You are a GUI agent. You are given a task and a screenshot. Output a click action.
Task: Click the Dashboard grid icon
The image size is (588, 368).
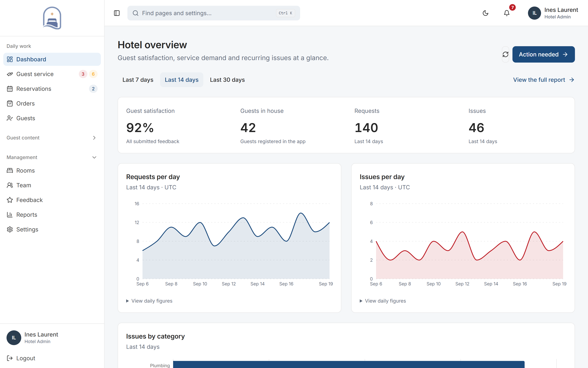10,59
